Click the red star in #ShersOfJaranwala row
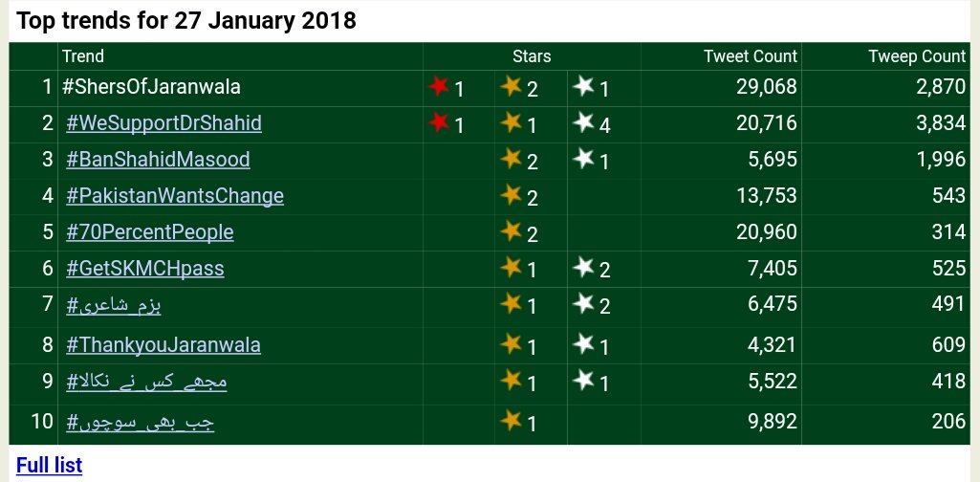Screen dimensions: 980x482 439,86
